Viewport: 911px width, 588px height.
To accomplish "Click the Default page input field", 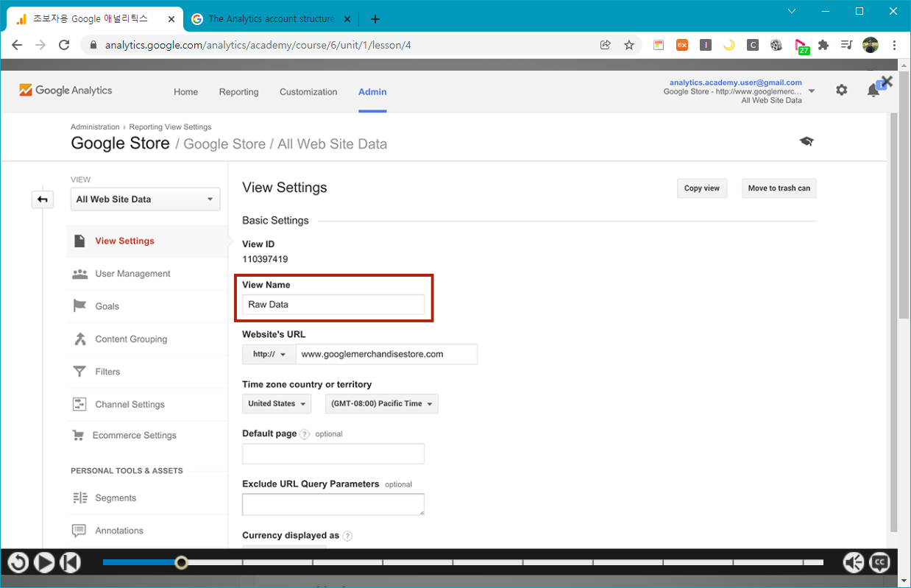I will [333, 453].
